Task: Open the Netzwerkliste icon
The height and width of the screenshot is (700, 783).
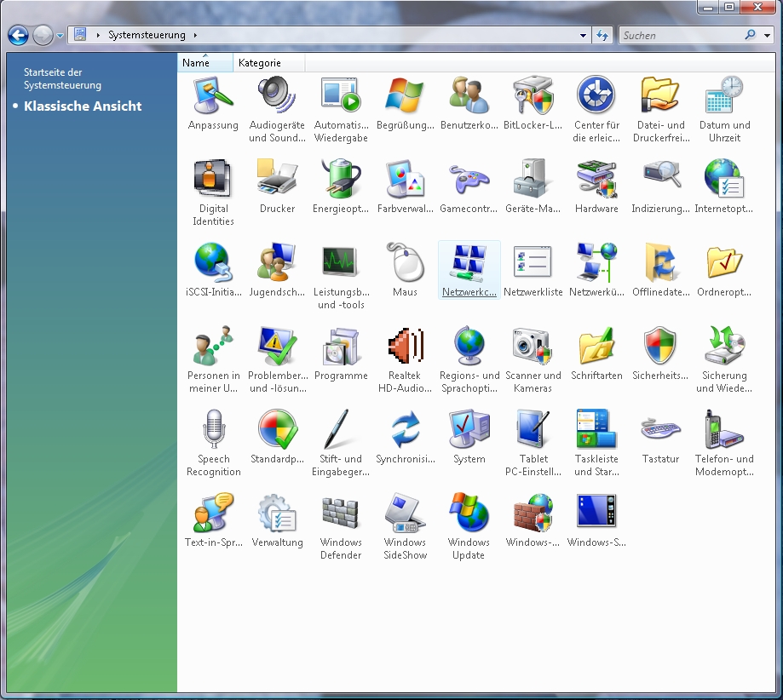Action: (533, 261)
